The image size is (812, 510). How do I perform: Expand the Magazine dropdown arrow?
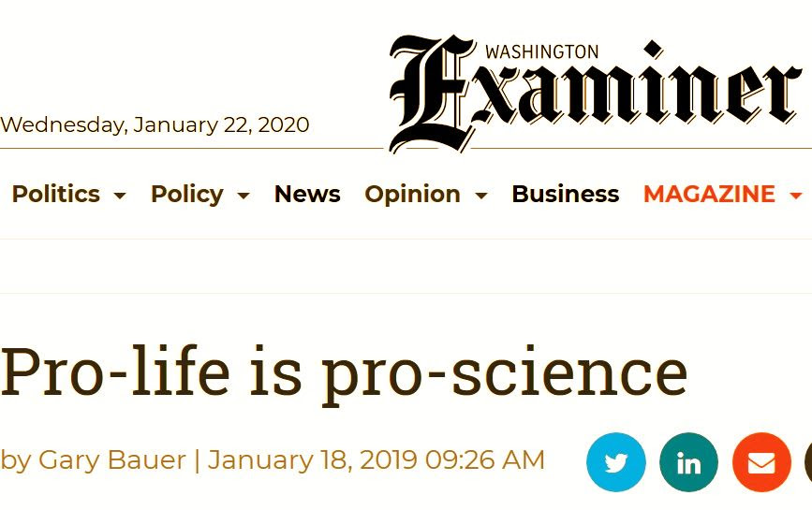pyautogui.click(x=796, y=196)
